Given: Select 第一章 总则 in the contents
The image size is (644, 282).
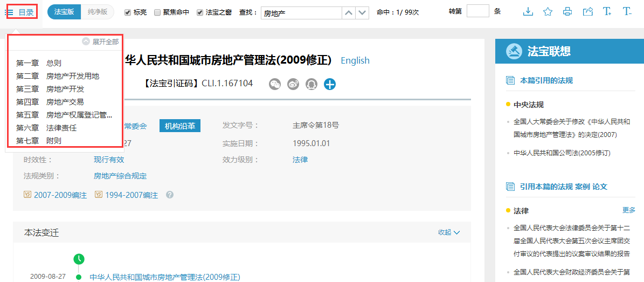Looking at the screenshot, I should (39, 63).
